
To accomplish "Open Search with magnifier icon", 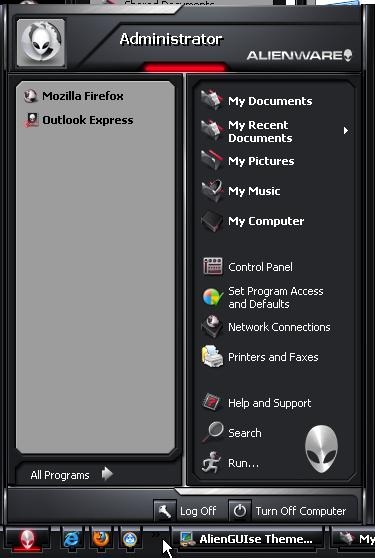I will click(x=212, y=432).
